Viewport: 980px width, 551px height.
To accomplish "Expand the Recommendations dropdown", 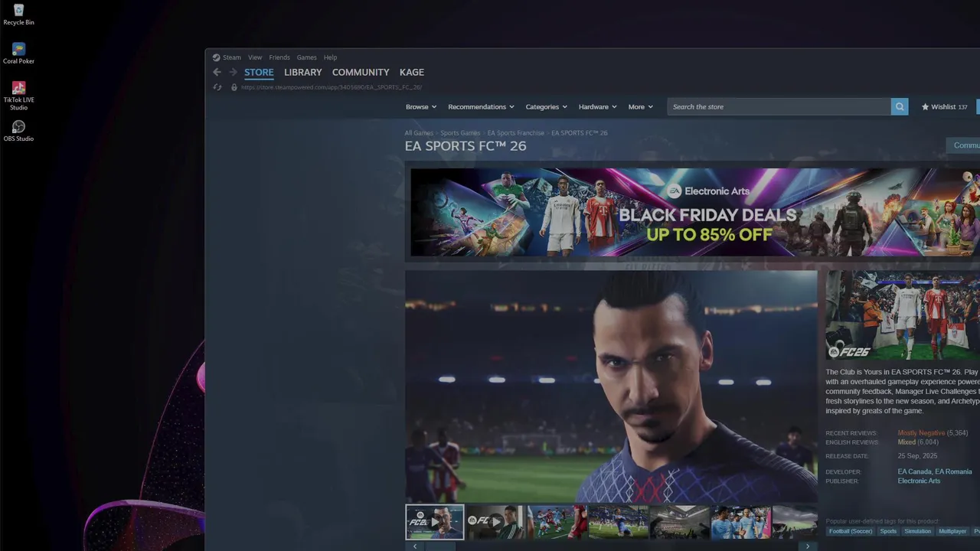I will pos(481,107).
